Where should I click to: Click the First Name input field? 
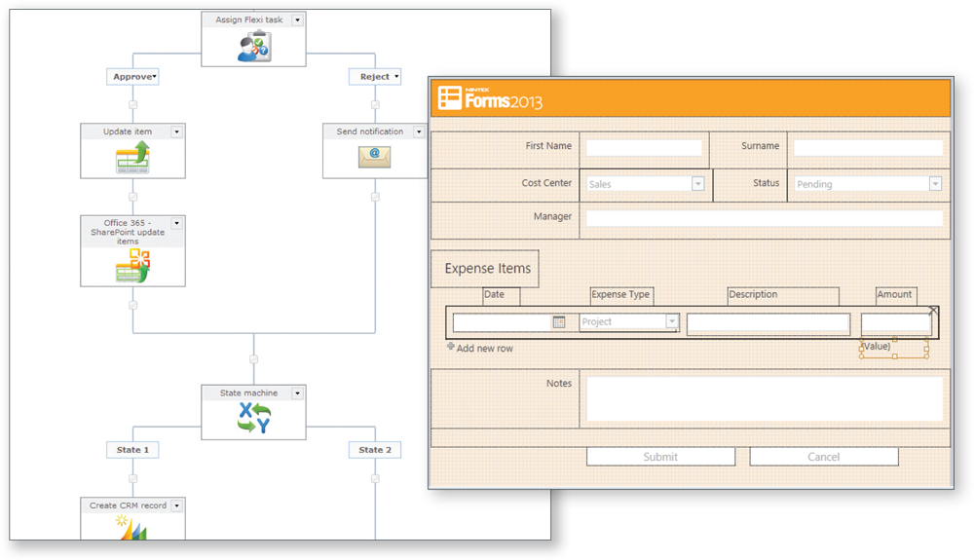[643, 147]
